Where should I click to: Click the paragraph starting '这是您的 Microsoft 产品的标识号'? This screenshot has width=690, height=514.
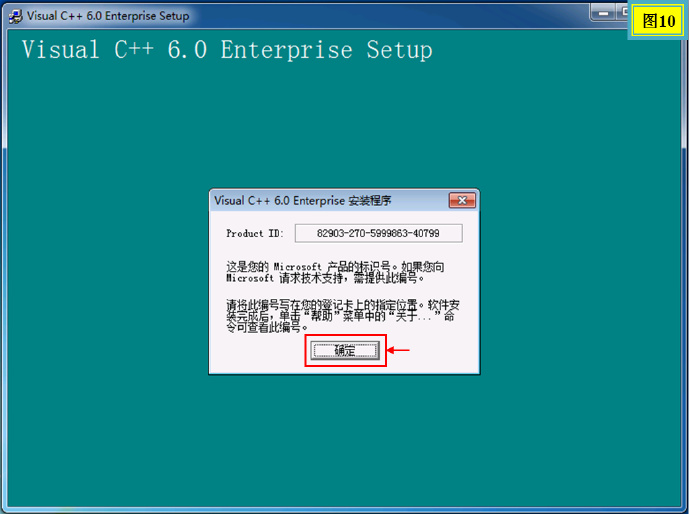click(x=335, y=272)
